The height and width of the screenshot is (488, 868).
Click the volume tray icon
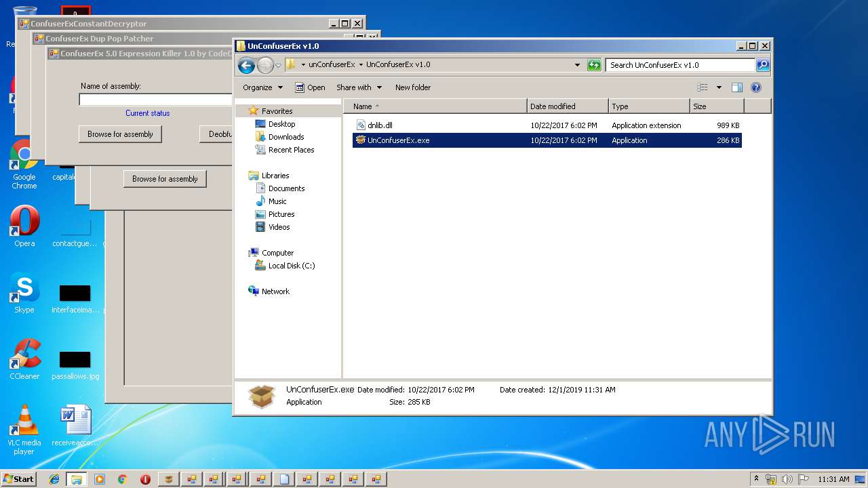coord(787,479)
